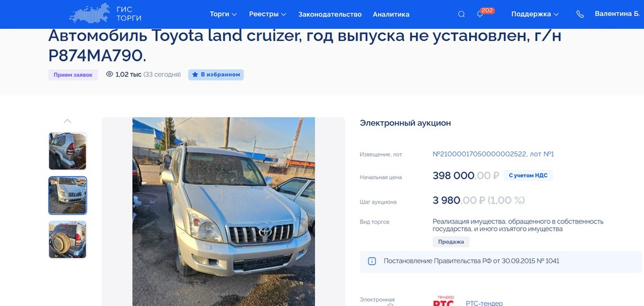Click the info icon beside Постановление Правительства
This screenshot has height=306, width=644.
[x=372, y=261]
